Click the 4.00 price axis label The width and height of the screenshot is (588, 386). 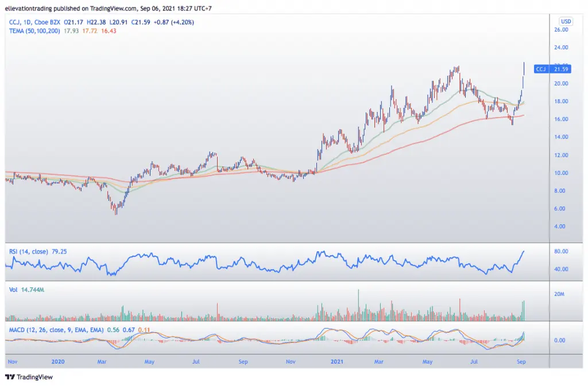pos(559,226)
